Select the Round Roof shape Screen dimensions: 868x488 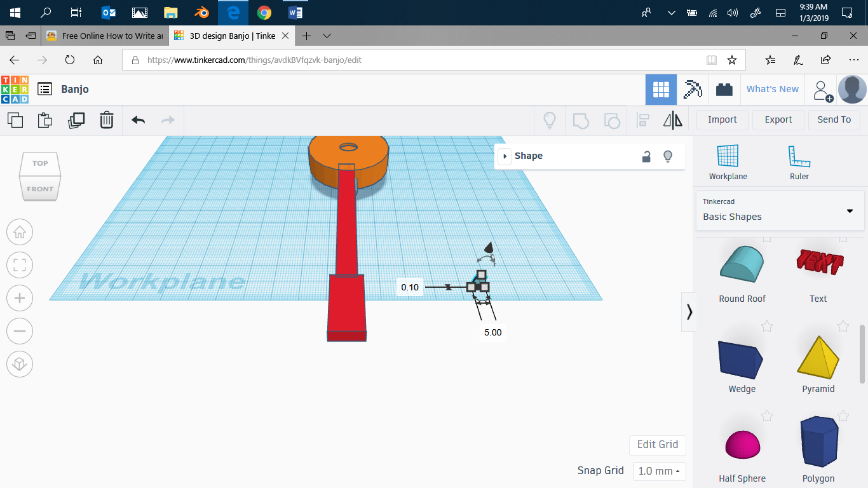(x=742, y=264)
